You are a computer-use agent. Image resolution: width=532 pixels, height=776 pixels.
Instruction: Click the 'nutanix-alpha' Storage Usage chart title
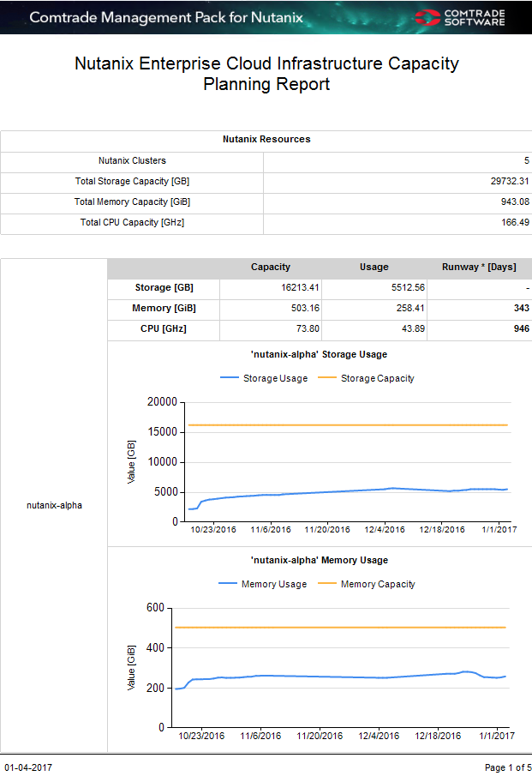click(319, 354)
